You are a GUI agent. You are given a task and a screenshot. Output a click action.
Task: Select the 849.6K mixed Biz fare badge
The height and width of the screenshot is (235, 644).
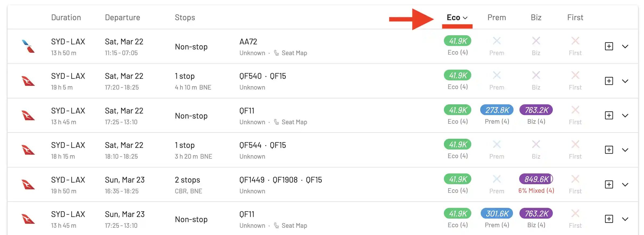(x=536, y=179)
